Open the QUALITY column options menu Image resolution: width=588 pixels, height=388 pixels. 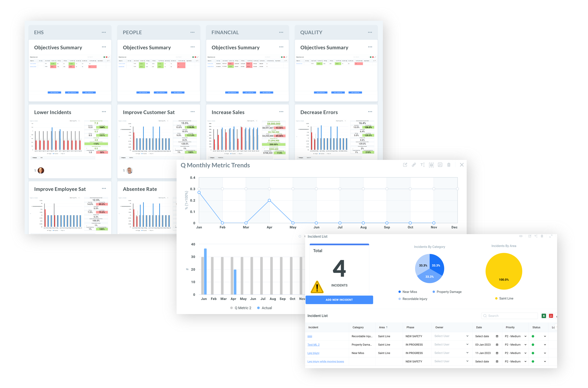(370, 32)
